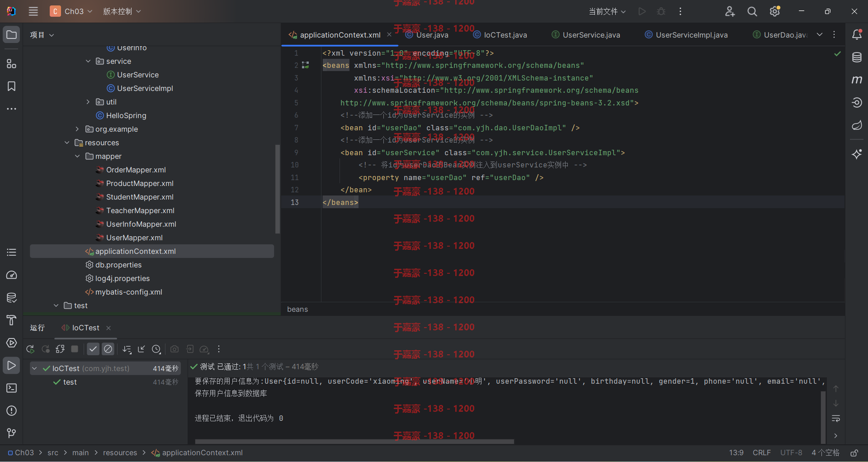Rerun the IoCTest tests

(x=30, y=349)
